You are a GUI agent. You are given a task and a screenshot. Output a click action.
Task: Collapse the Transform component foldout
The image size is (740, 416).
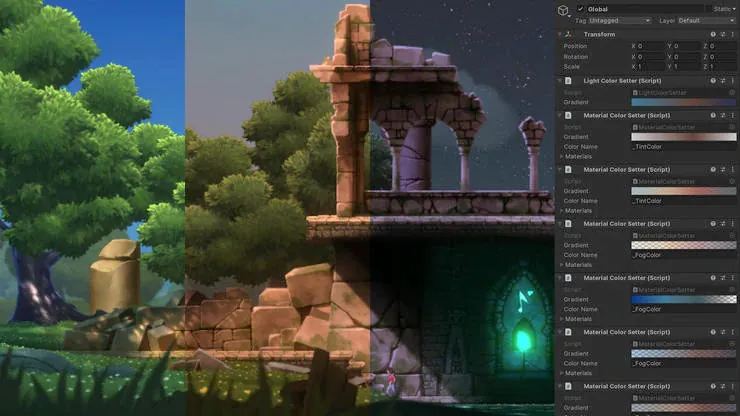560,34
